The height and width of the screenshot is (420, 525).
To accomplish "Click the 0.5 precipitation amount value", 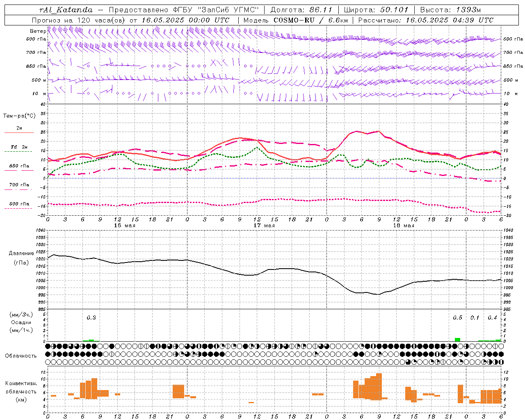I will pyautogui.click(x=457, y=317).
